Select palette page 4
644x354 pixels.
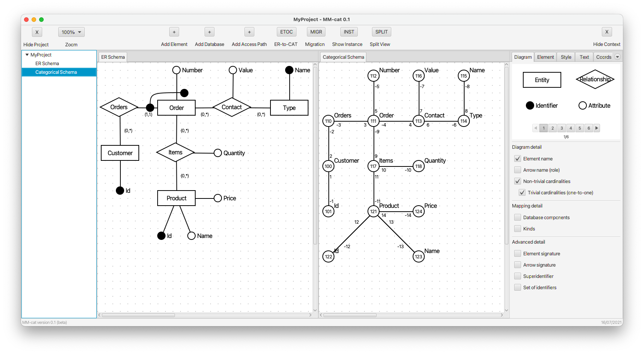[571, 128]
